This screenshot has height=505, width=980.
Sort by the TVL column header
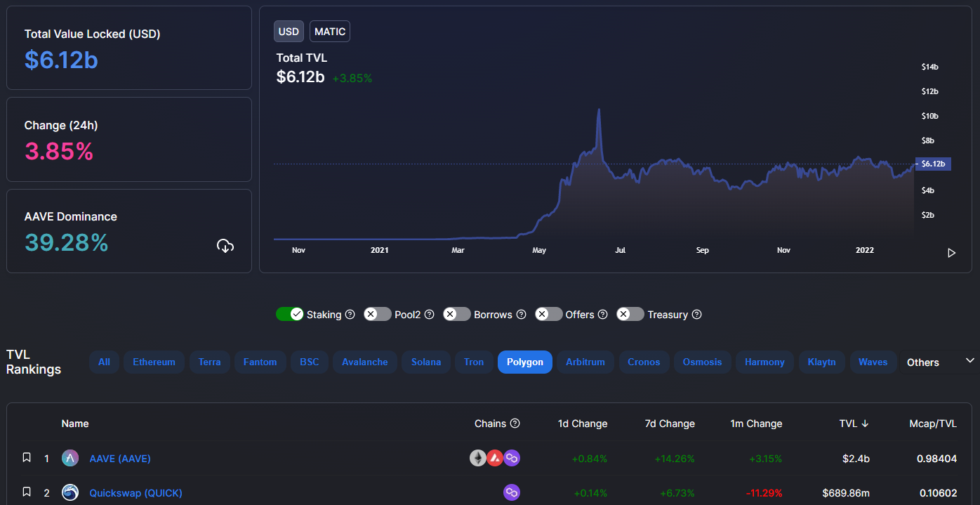pyautogui.click(x=854, y=424)
